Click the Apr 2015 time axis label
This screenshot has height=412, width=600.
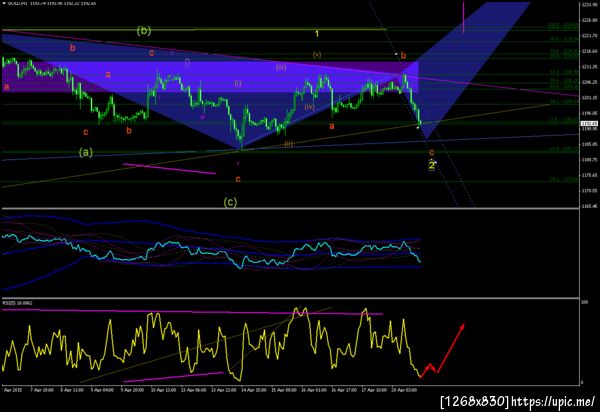click(x=13, y=390)
